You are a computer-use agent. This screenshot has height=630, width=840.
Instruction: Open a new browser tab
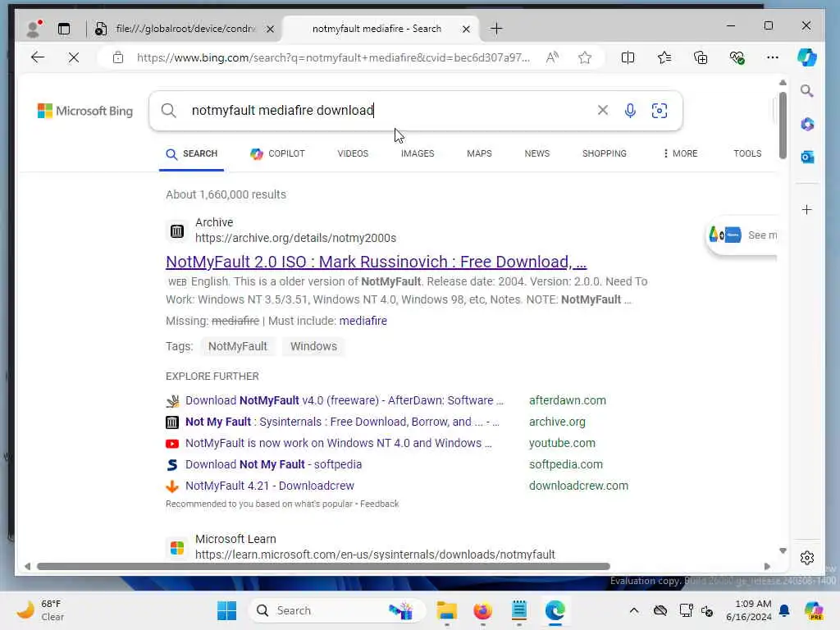tap(496, 29)
